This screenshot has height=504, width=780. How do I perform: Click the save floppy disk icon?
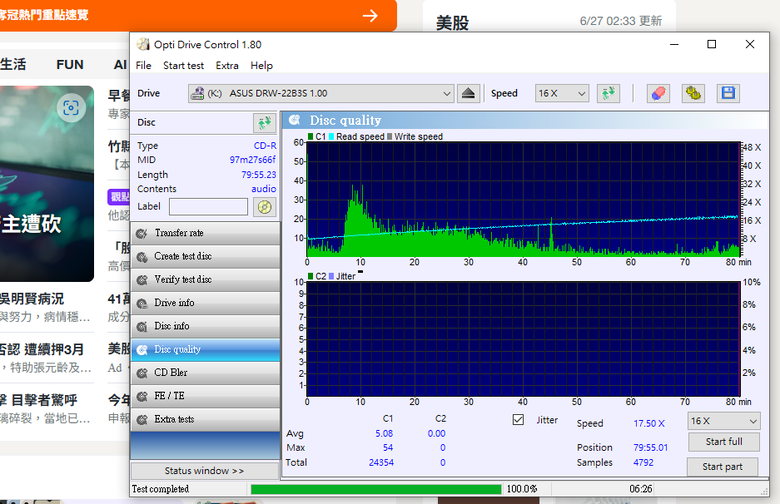(x=728, y=93)
